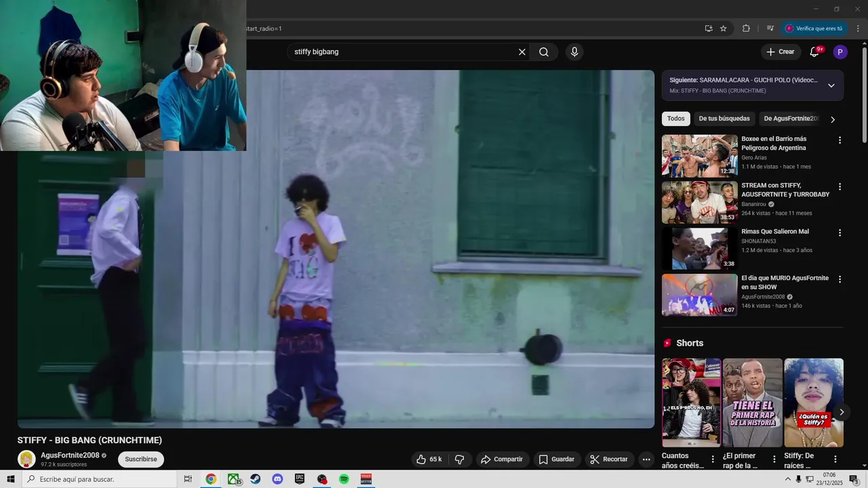Open options for Boxee en el Barrio video
The image size is (868, 488).
tap(840, 140)
